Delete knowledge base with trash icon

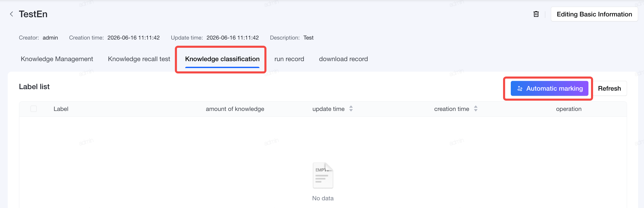[536, 14]
